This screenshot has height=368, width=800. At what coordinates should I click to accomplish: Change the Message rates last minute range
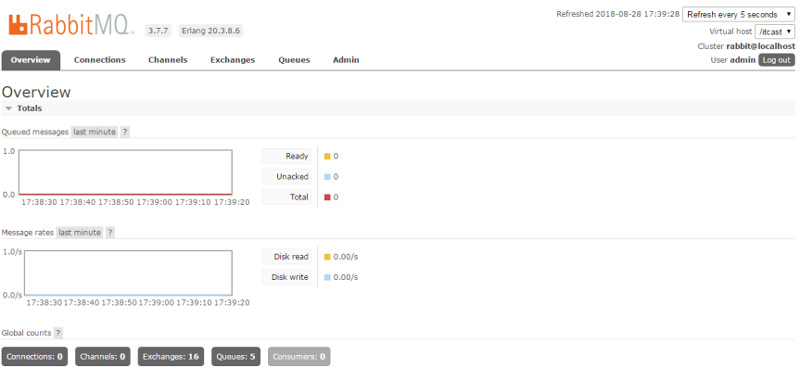(x=79, y=232)
